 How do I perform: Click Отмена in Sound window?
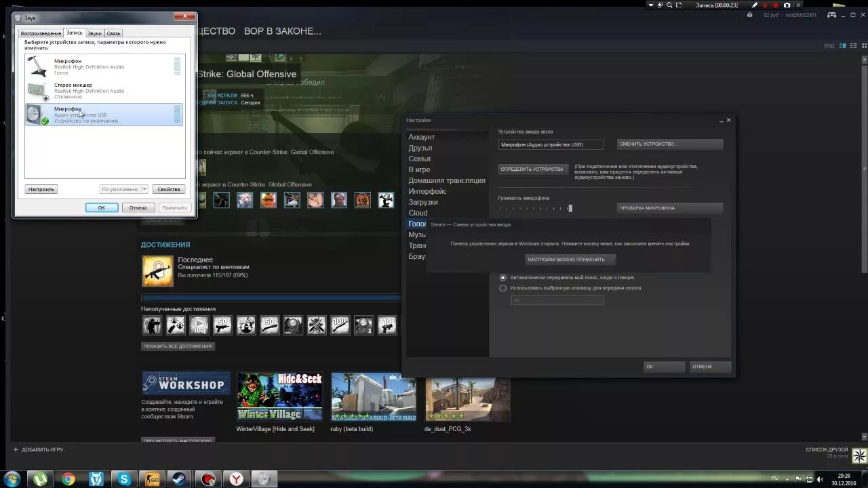coord(138,207)
